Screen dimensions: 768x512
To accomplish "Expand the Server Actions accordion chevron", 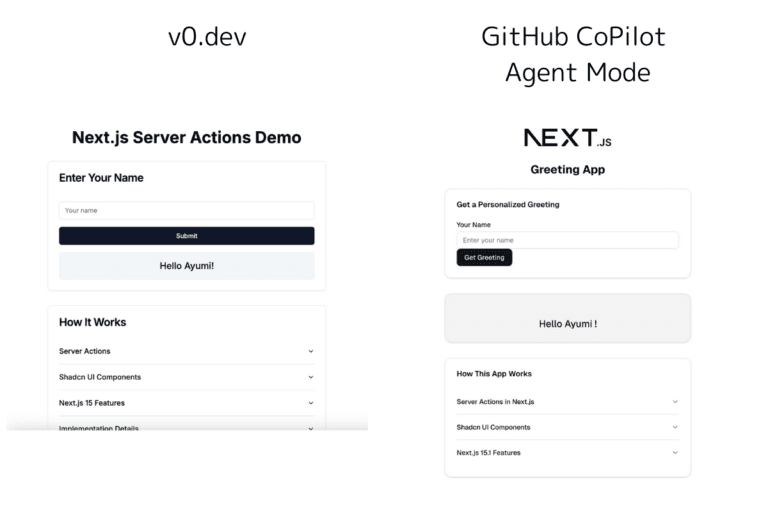I will coord(311,351).
